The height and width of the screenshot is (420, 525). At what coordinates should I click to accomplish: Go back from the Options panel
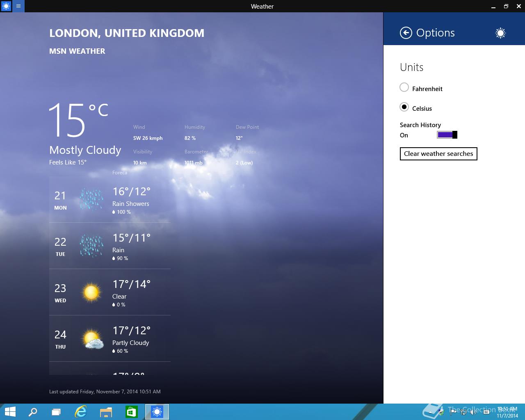pos(406,33)
